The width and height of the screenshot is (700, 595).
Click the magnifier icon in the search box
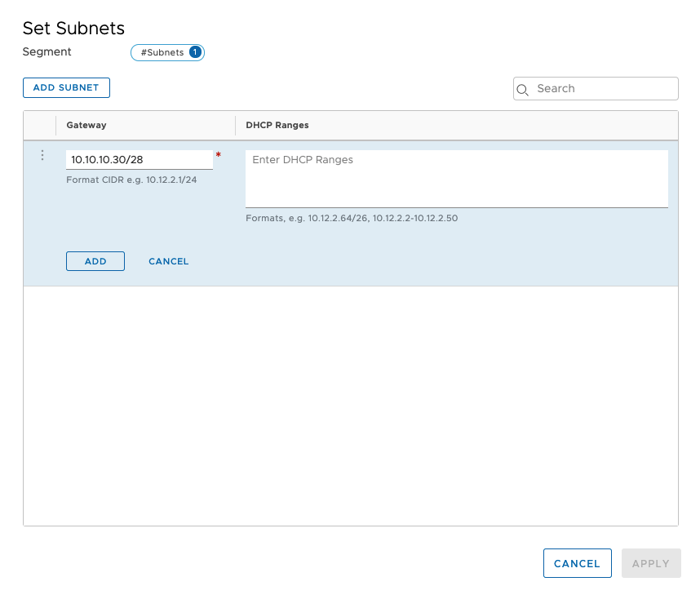(524, 89)
